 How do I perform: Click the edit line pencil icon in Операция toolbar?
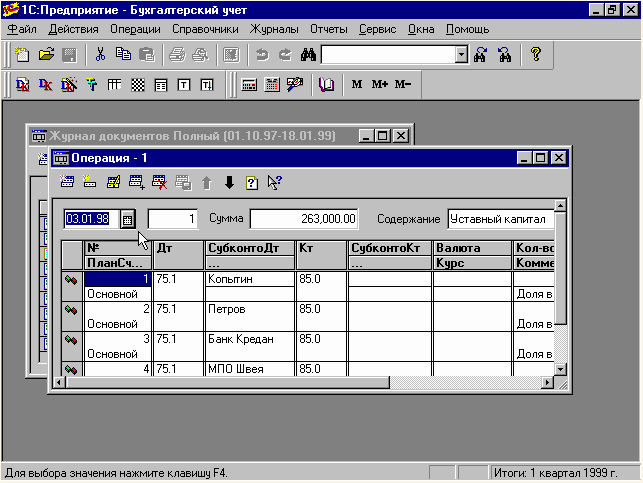click(x=113, y=182)
